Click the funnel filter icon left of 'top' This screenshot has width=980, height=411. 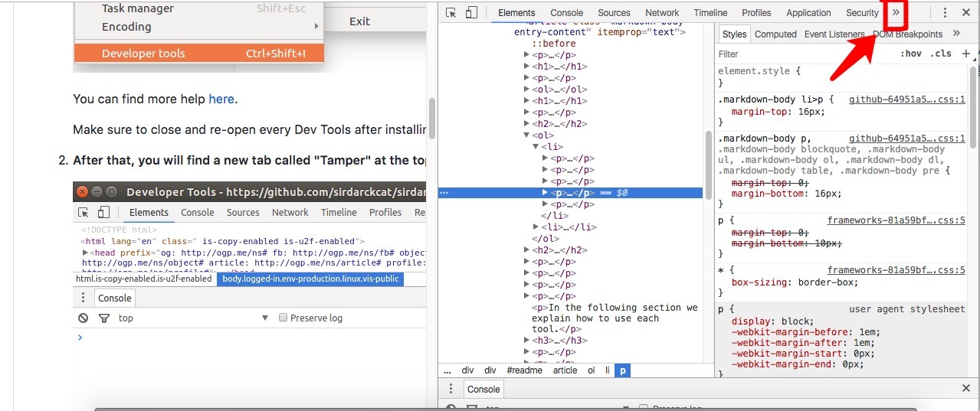coord(103,318)
